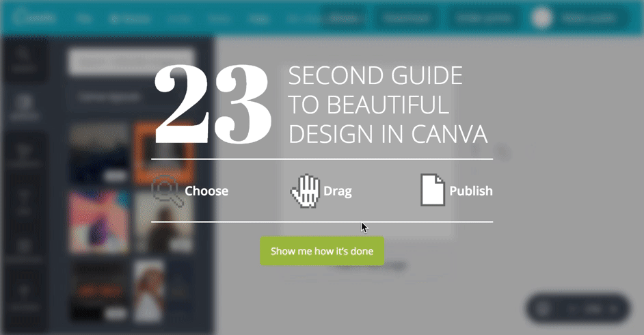Pick the dark-haired woman portrait thumbnail
644x335 pixels.
coord(163,222)
